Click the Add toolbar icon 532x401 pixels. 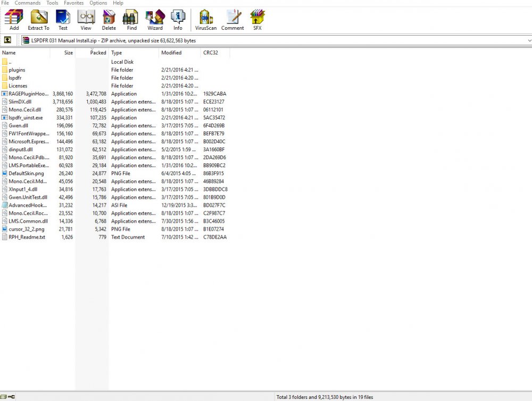(x=14, y=20)
